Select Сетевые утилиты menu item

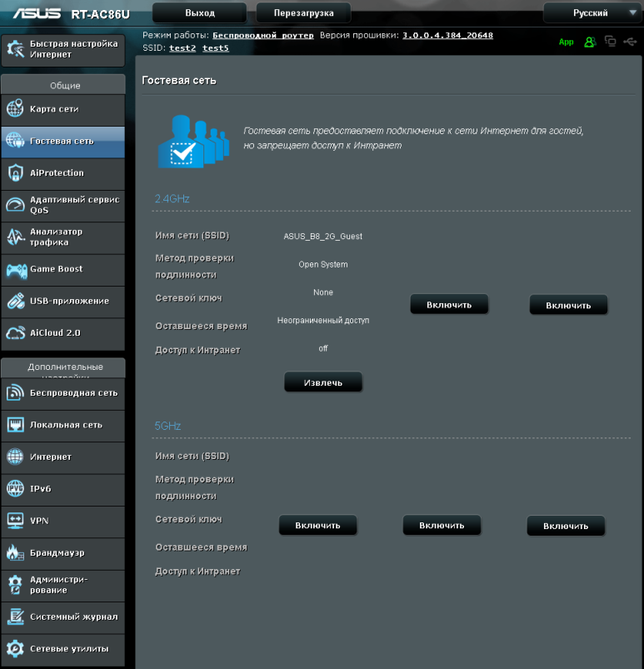pos(63,649)
